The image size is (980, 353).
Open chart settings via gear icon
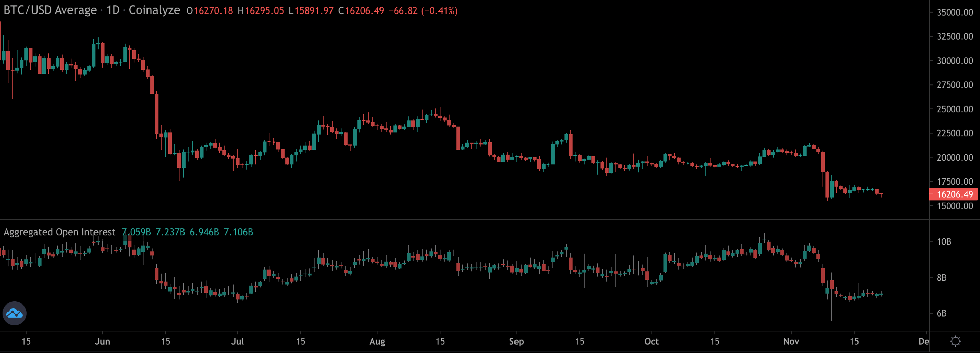955,341
